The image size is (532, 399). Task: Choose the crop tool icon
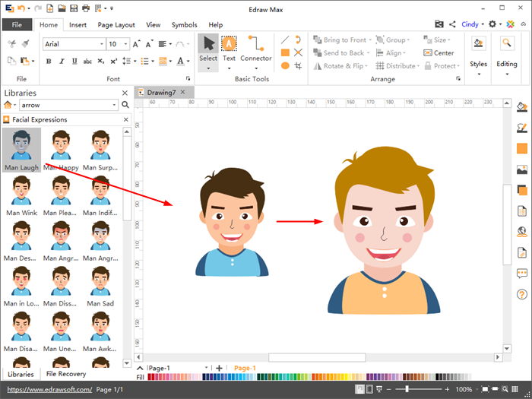(x=299, y=66)
